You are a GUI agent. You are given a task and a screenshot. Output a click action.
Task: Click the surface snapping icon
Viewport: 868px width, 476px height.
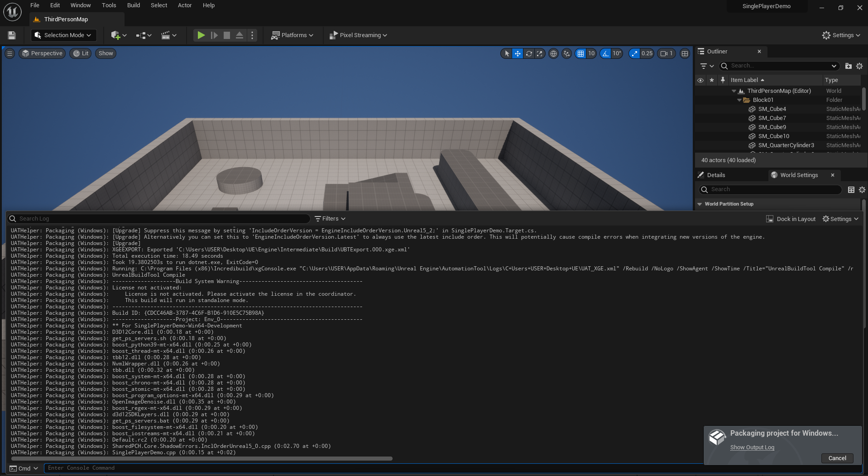click(x=566, y=53)
